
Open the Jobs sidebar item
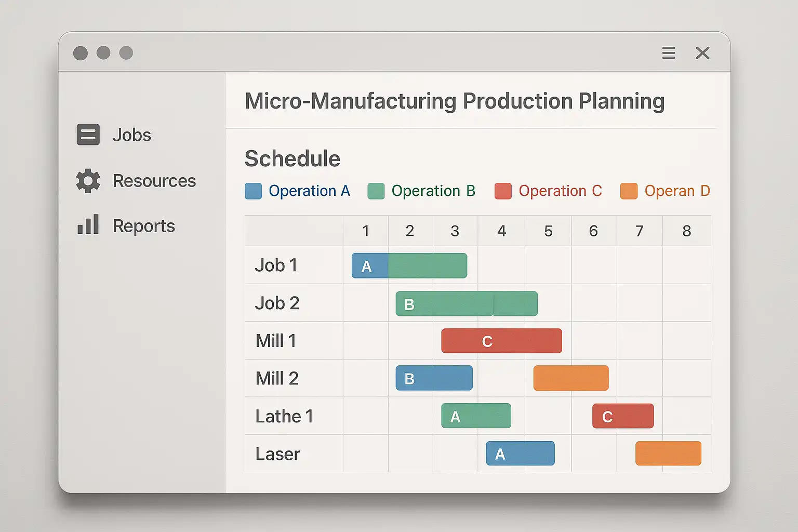pos(131,135)
